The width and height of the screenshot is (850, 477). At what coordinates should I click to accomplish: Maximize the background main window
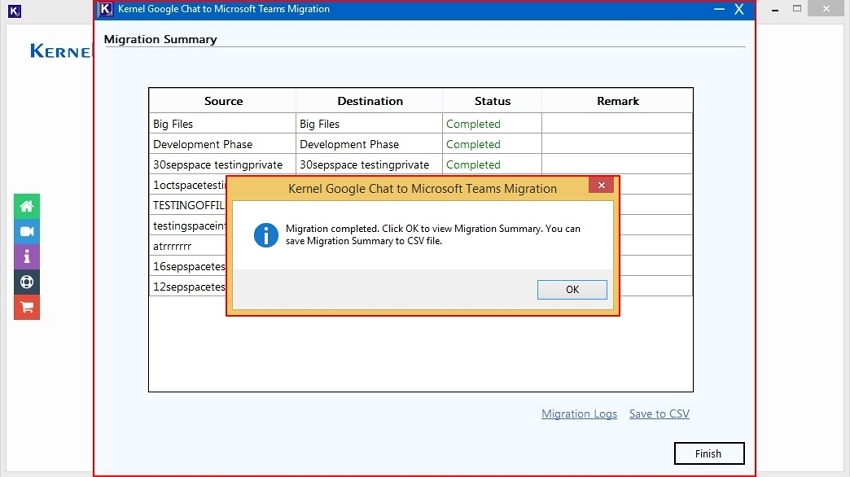(797, 8)
